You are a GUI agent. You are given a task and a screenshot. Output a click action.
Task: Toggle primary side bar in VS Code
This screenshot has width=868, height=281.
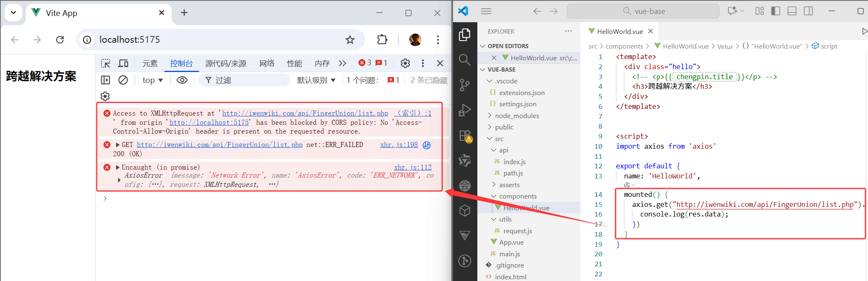pos(775,11)
